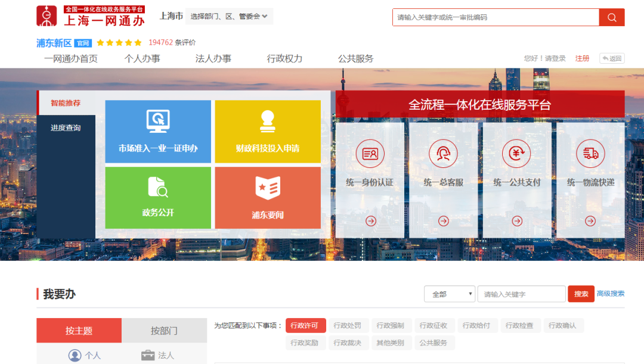
Task: Click arrow under 统一总客服 card
Action: 444,221
